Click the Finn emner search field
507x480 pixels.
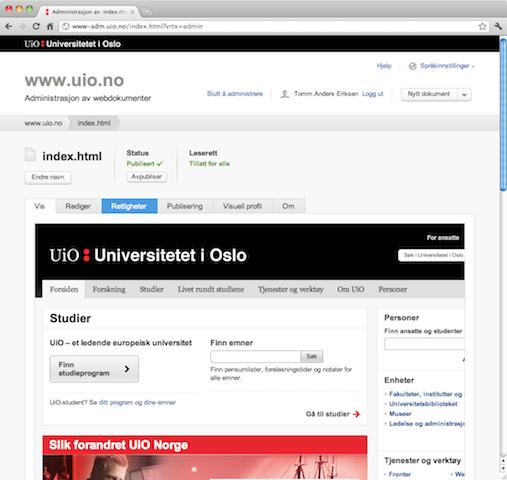(x=255, y=357)
